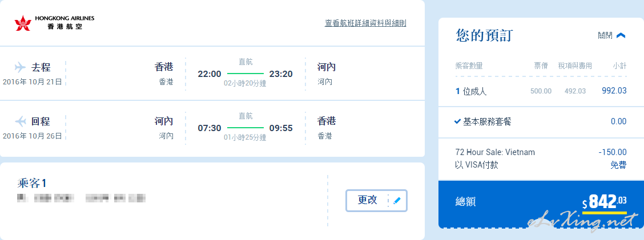Click the checkmark beside 基本服務套餐
Screen dimensions: 644x240
click(x=458, y=121)
